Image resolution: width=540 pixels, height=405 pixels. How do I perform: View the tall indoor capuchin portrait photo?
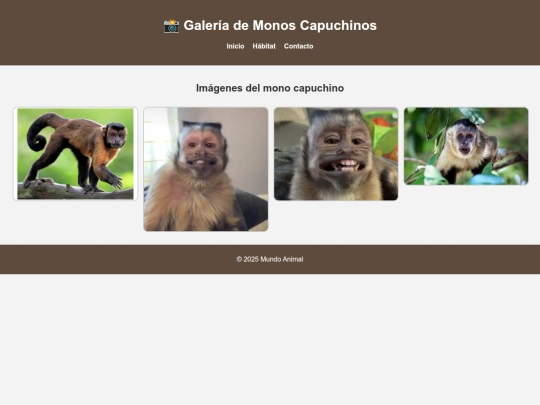tap(206, 169)
